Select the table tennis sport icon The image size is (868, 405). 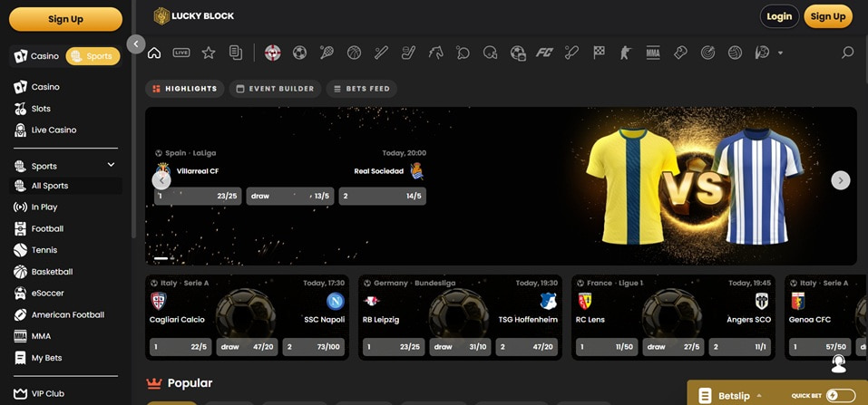pyautogui.click(x=463, y=53)
